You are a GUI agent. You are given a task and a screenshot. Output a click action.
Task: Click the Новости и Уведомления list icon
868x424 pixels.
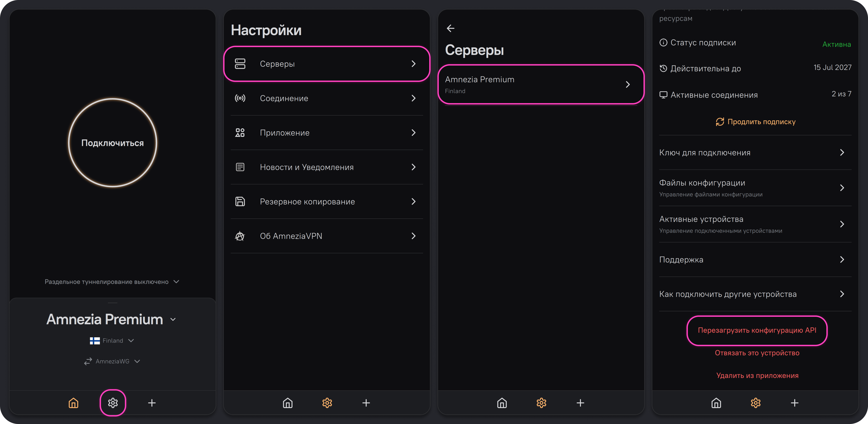(x=240, y=167)
